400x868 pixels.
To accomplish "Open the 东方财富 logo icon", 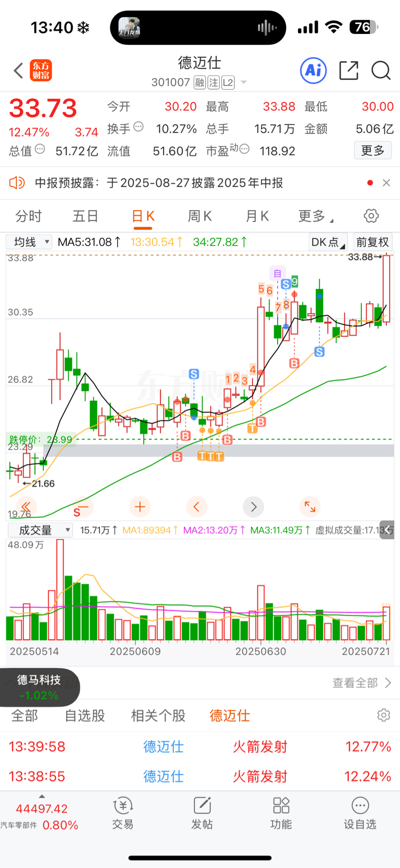I will pyautogui.click(x=41, y=70).
